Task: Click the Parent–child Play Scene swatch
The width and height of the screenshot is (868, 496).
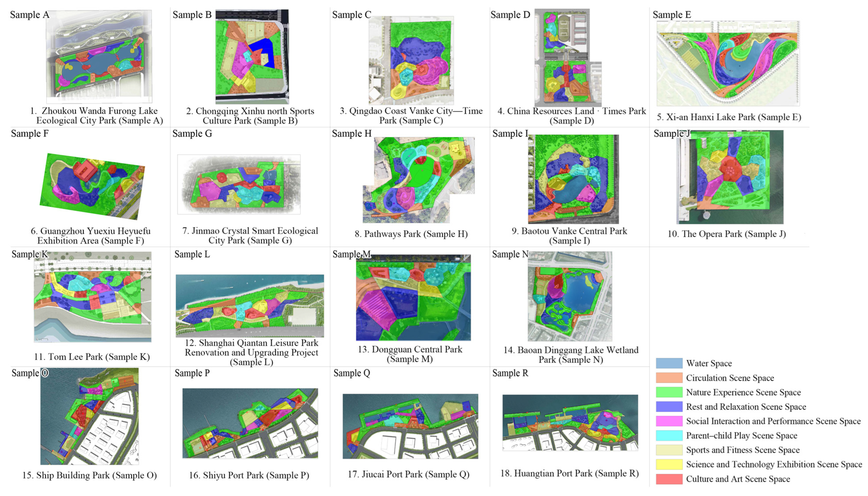Action: 669,435
